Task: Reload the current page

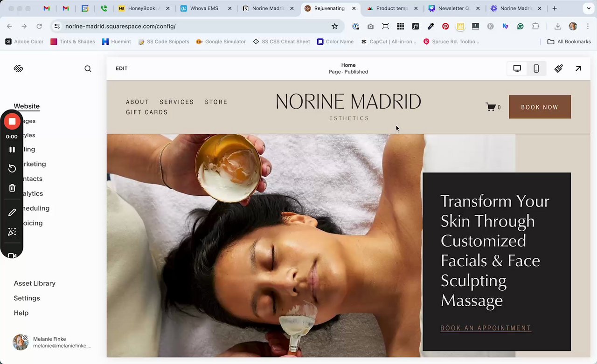Action: pyautogui.click(x=39, y=27)
